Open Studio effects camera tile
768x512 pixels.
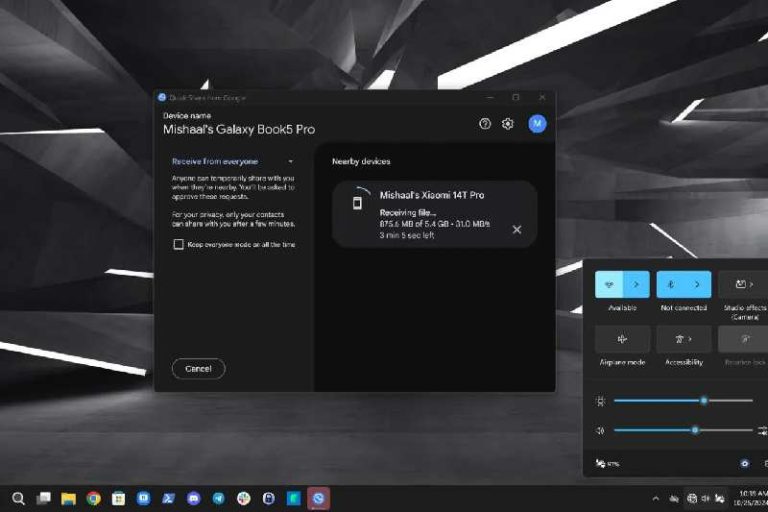click(x=743, y=284)
